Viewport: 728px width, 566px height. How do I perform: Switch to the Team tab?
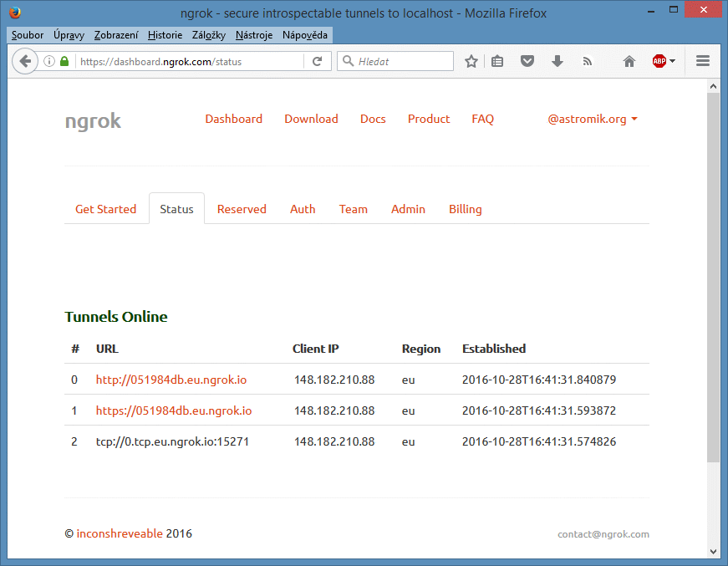click(x=353, y=209)
